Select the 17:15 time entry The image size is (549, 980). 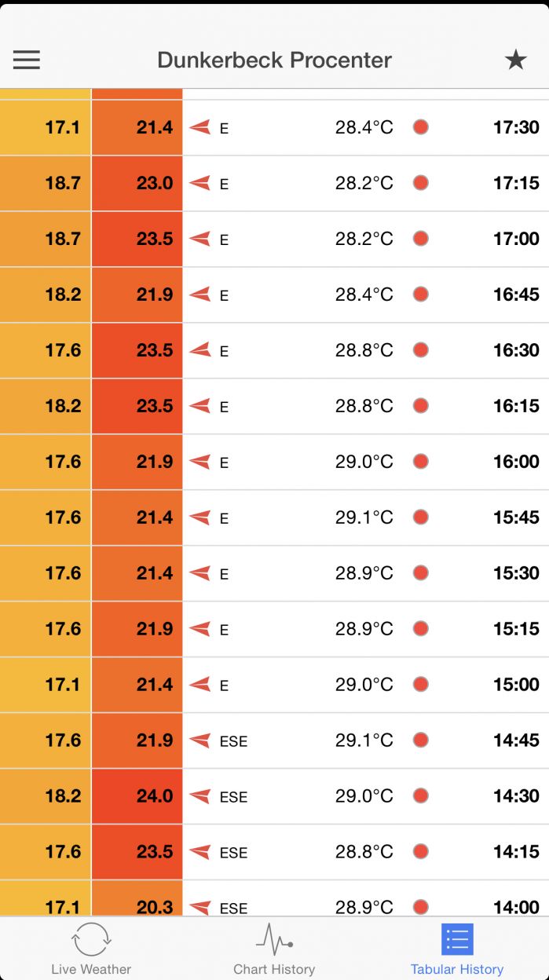(516, 183)
